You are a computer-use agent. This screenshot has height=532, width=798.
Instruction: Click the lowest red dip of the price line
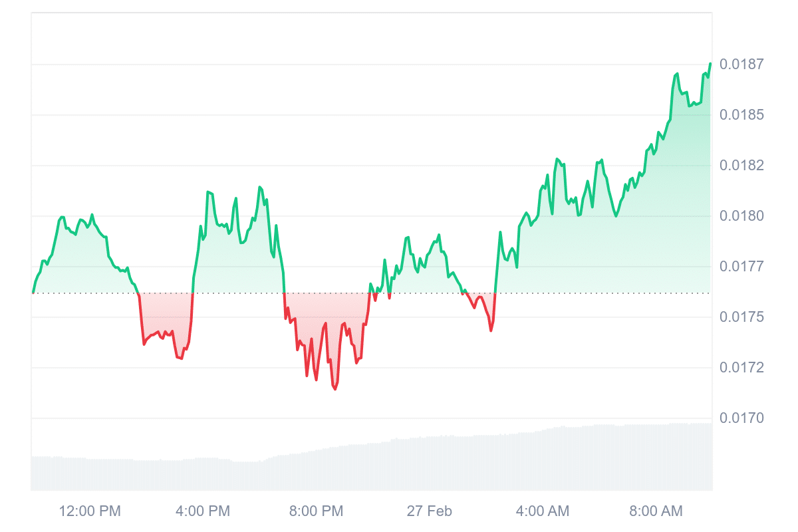coord(334,390)
